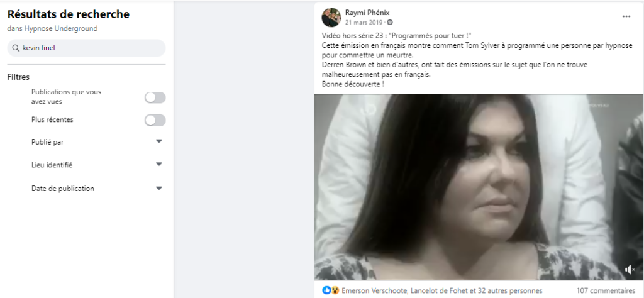The height and width of the screenshot is (298, 644).
Task: Open the 107 commentaires link
Action: click(606, 290)
